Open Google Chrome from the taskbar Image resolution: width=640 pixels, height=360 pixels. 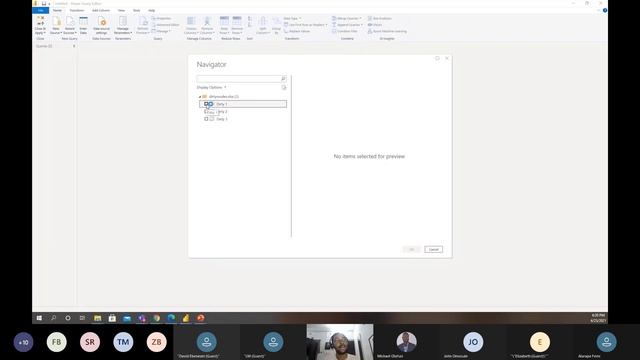click(x=156, y=318)
